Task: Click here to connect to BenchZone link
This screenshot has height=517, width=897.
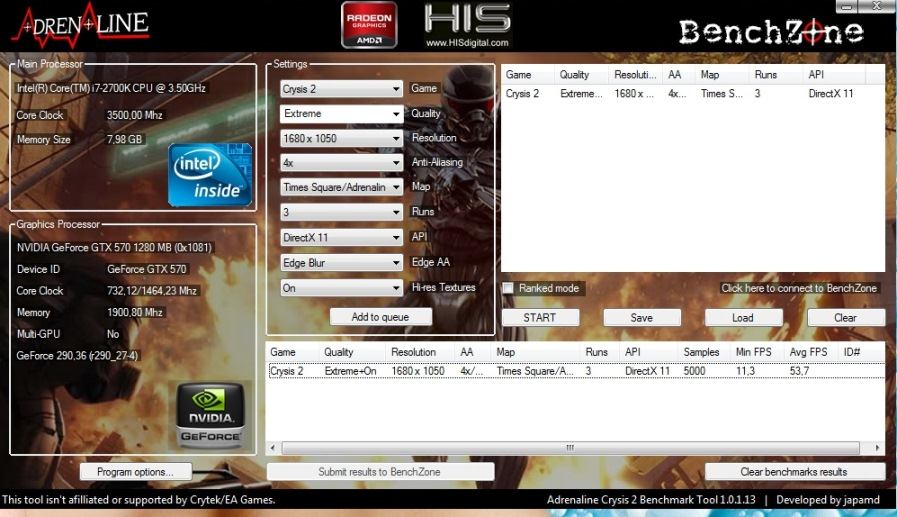Action: (x=799, y=288)
